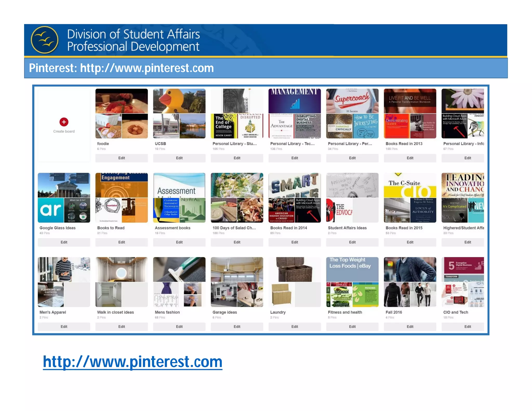This screenshot has height=411, width=532.
Task: Edit the UCSB board
Action: pyautogui.click(x=179, y=158)
